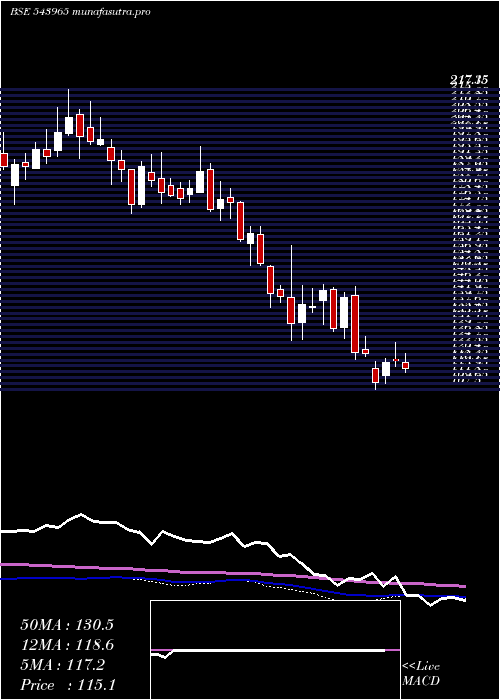This screenshot has height=700, width=500.
Task: Click the 'BSE 543965 munafasutra.pro' header text
Action: point(80,12)
